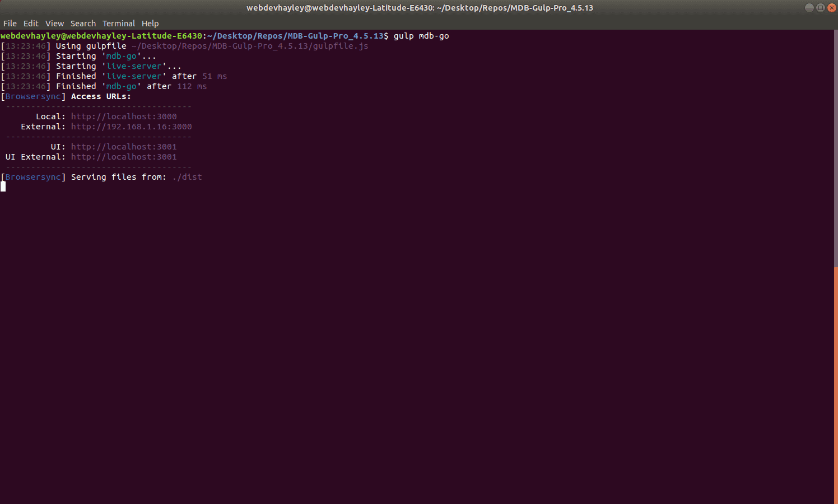Image resolution: width=838 pixels, height=504 pixels.
Task: Click the terminal cursor block
Action: coord(3,186)
